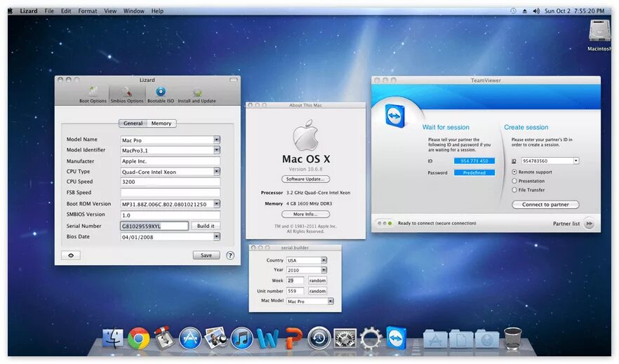Image resolution: width=619 pixels, height=364 pixels.
Task: Open the white gear app in dock
Action: [x=371, y=338]
